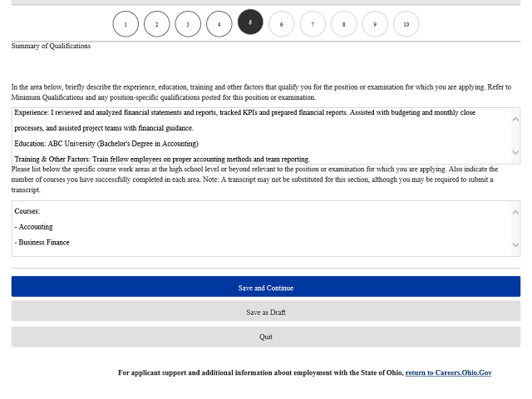Jump to step 10 circle

tap(406, 24)
